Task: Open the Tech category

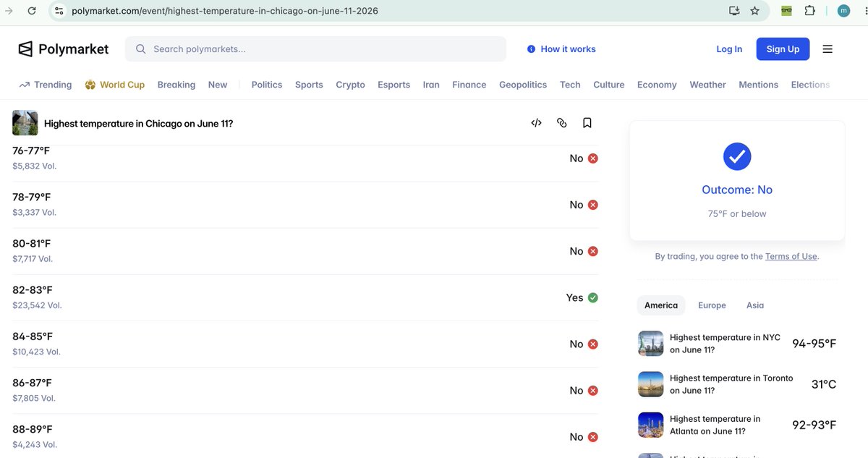Action: pos(570,85)
